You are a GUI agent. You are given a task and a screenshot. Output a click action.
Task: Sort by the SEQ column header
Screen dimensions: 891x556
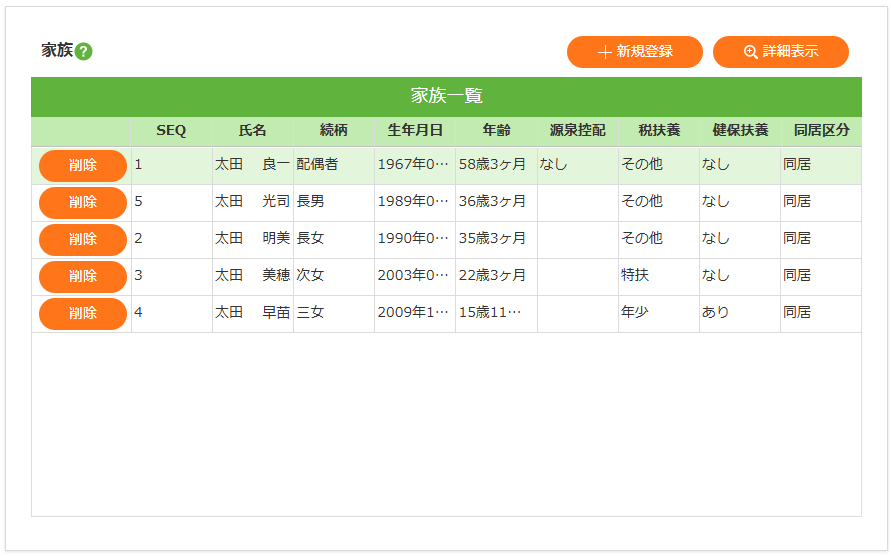coord(171,131)
